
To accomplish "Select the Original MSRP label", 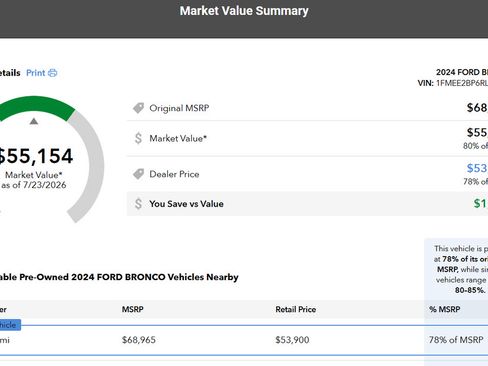I will click(179, 108).
